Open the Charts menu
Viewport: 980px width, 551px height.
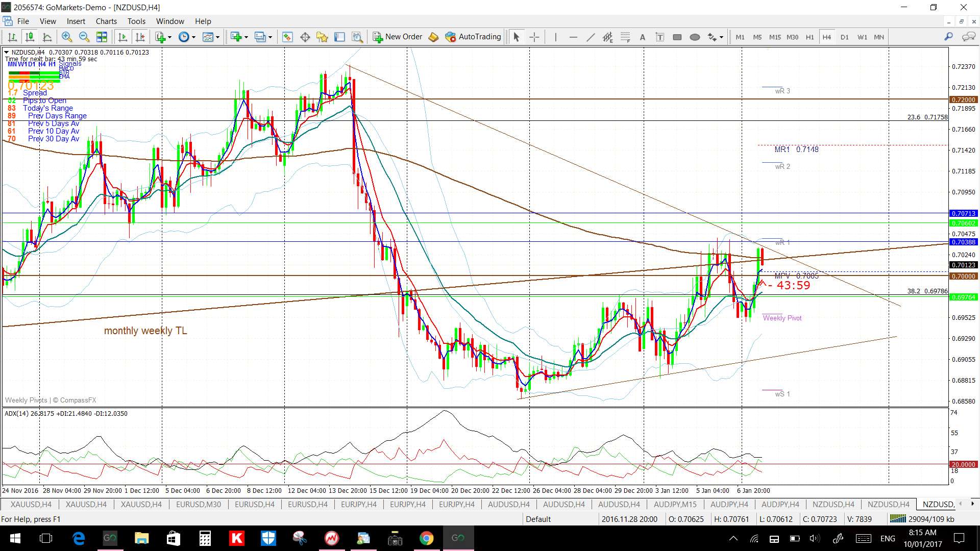(x=106, y=21)
